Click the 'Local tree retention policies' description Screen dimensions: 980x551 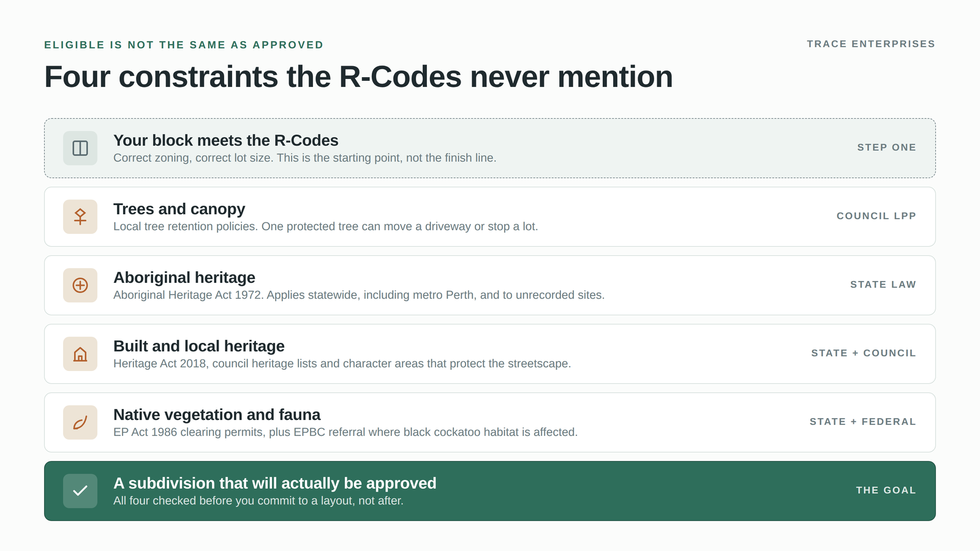(x=326, y=227)
